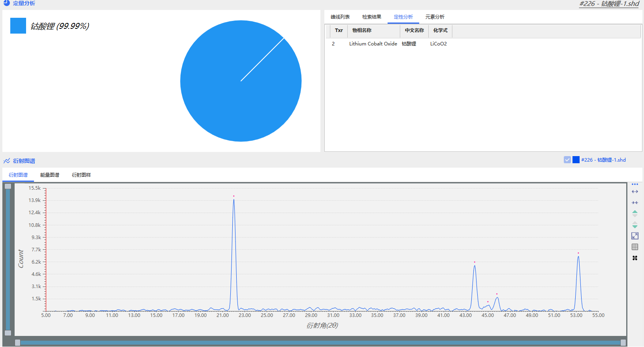Select the Lithium Cobalt Oxide table row
644x347 pixels.
373,44
